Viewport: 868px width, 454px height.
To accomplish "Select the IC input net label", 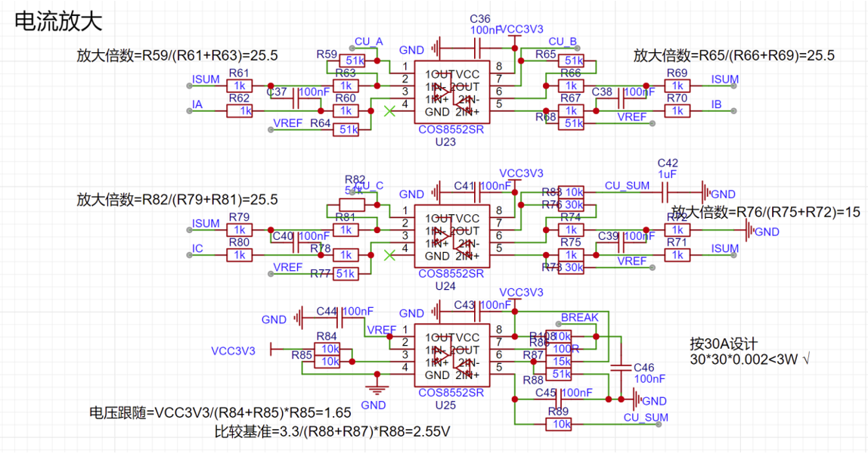I will [x=197, y=248].
